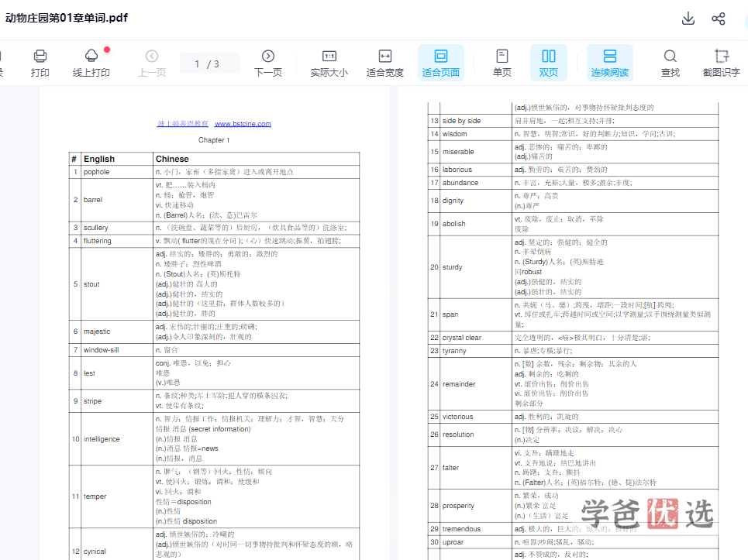Open 线上打印 online print option
The height and width of the screenshot is (560, 748).
(91, 63)
